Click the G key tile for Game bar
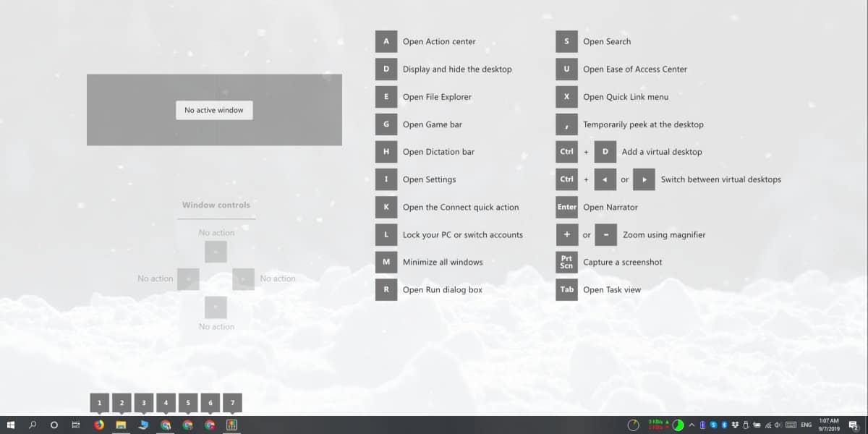This screenshot has width=868, height=434. (386, 124)
